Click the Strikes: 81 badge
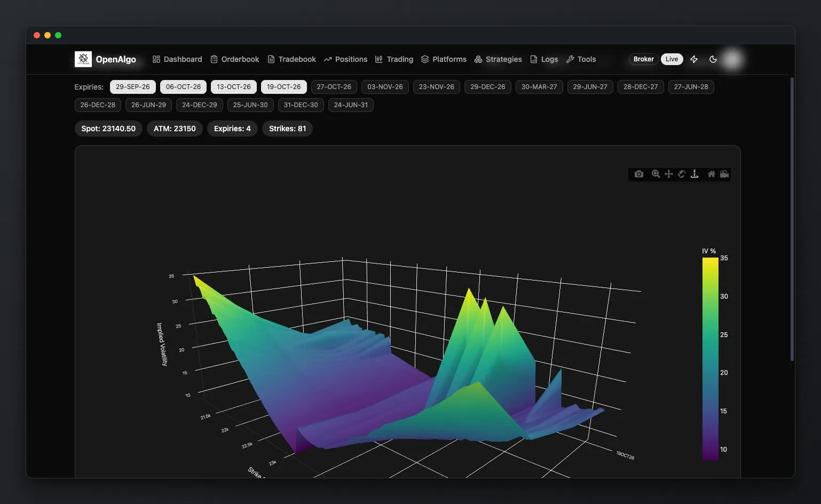The height and width of the screenshot is (504, 821). tap(288, 129)
